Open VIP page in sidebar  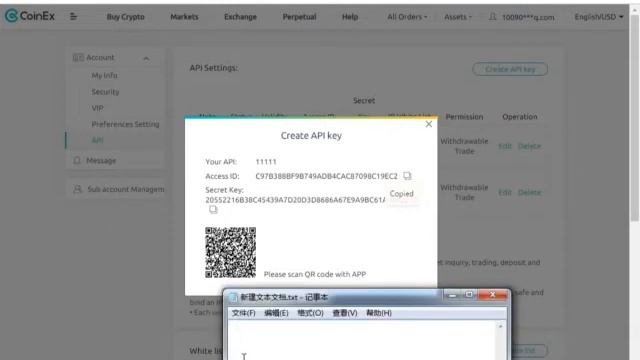97,108
